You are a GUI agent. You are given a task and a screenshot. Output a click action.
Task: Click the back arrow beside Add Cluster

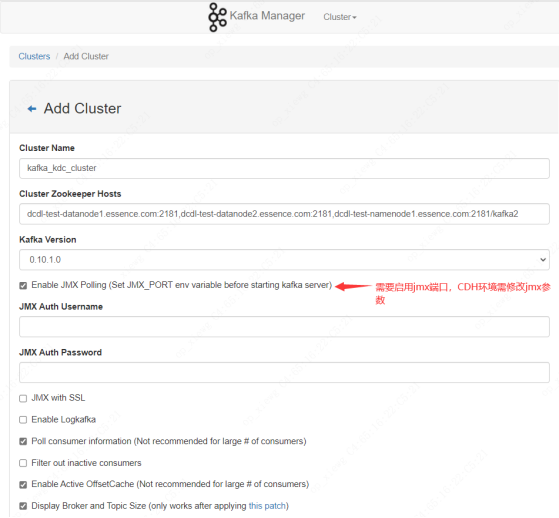click(x=32, y=109)
